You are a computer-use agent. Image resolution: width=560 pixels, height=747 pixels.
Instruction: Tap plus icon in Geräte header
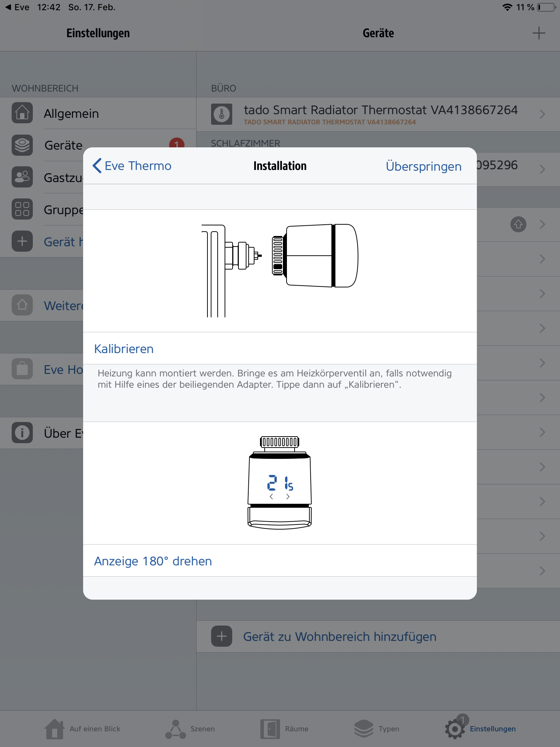539,33
